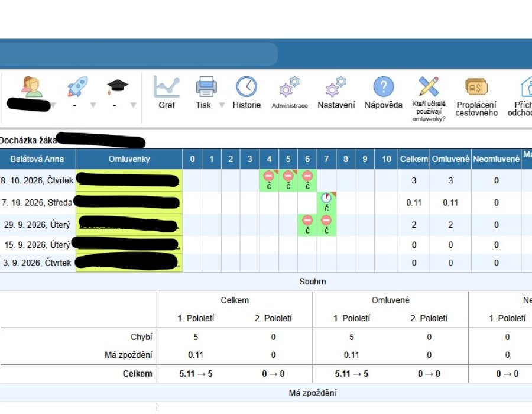532x414 pixels.
Task: Expand dropdown arrow under graduation cap
Action: [134, 105]
